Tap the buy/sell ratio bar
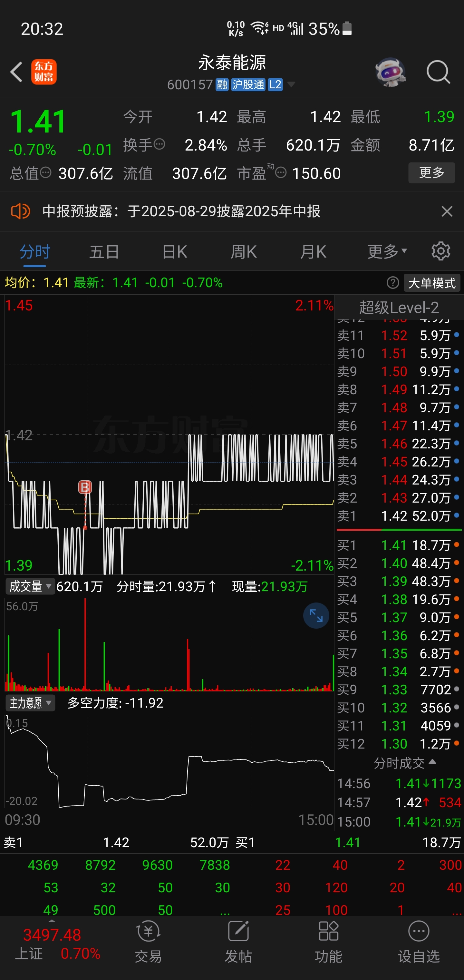This screenshot has width=464, height=980. [x=399, y=530]
